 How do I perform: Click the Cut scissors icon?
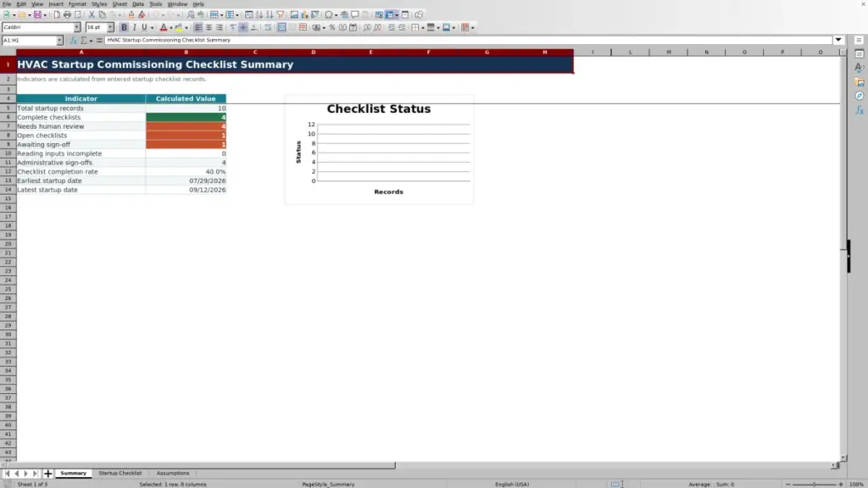92,14
